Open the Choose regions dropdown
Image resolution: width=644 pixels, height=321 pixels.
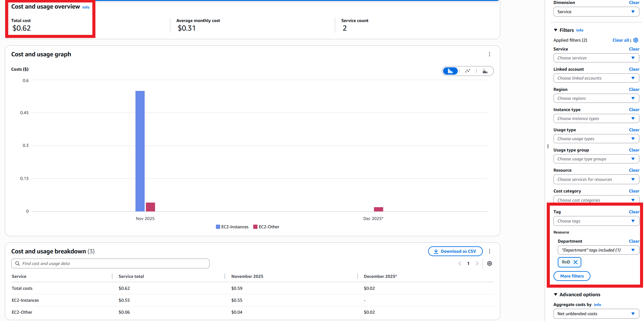tap(596, 98)
